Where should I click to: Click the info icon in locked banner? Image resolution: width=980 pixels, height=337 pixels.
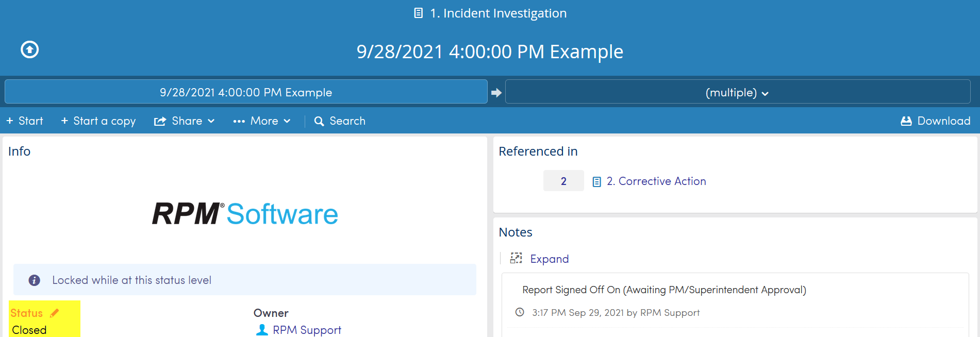tap(35, 280)
